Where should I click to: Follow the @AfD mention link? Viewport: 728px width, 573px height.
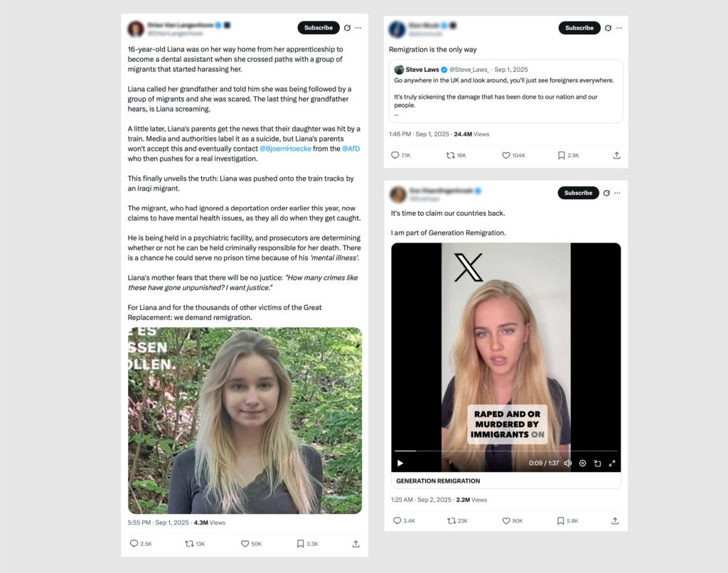(350, 149)
